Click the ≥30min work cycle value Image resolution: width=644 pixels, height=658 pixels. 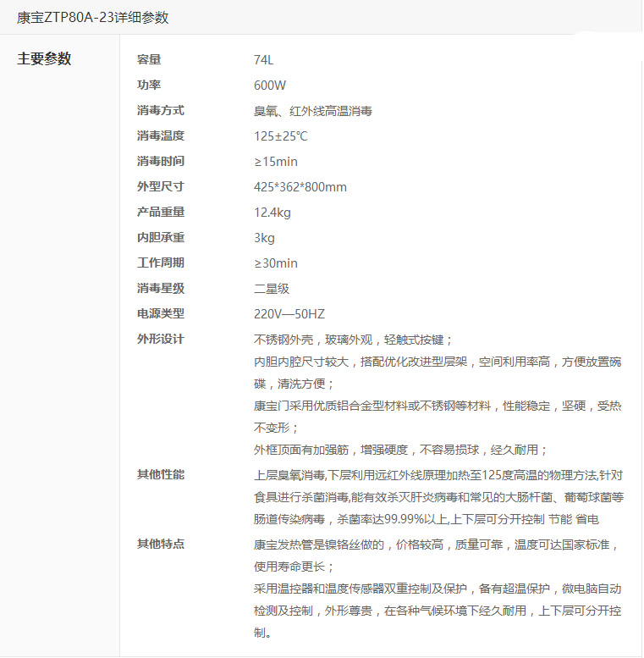point(276,263)
